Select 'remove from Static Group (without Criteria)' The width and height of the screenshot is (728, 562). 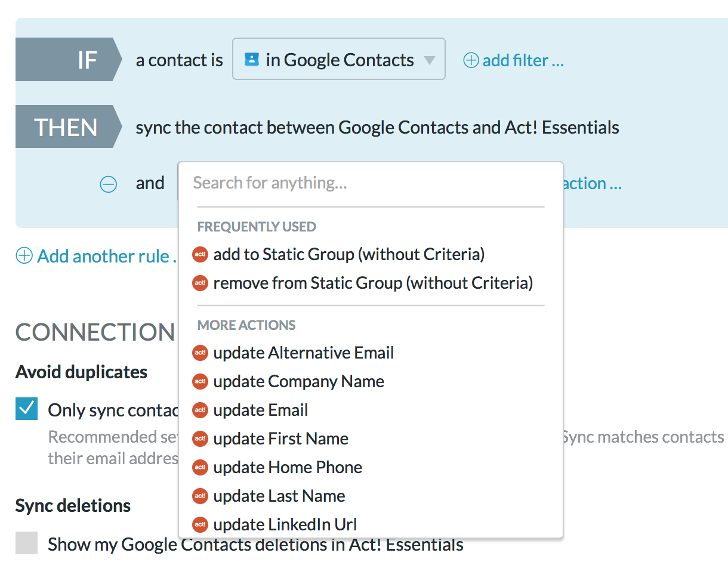pos(373,283)
